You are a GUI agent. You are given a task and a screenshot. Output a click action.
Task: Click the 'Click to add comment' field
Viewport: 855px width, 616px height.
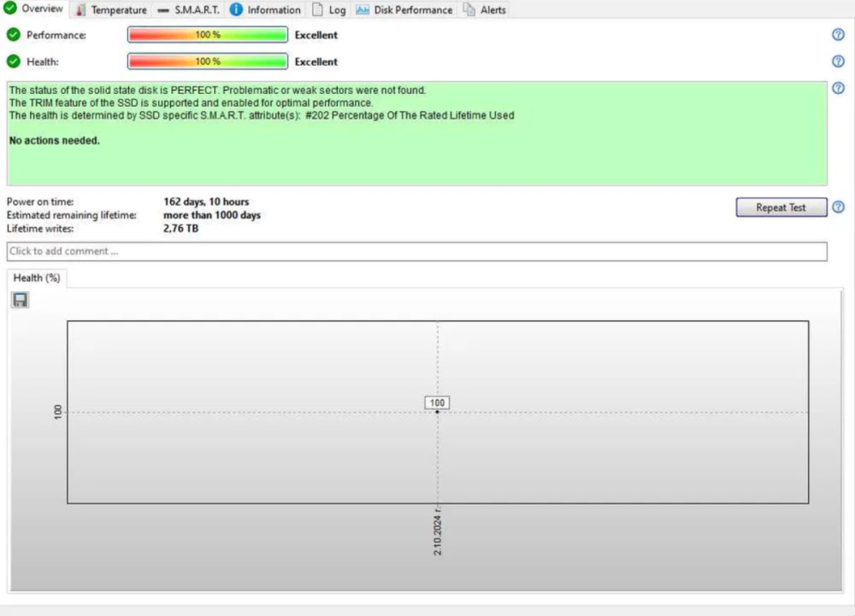416,251
